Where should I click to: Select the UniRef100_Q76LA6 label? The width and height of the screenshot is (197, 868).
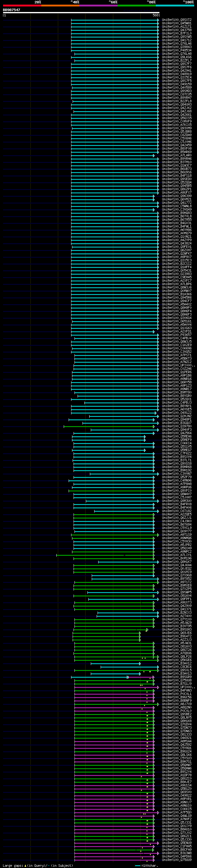click(177, 43)
